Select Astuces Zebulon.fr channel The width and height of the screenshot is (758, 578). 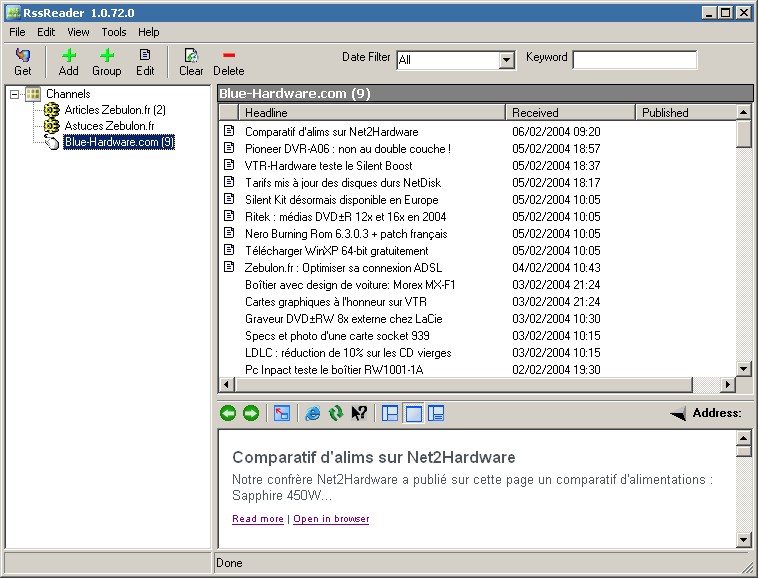click(109, 126)
